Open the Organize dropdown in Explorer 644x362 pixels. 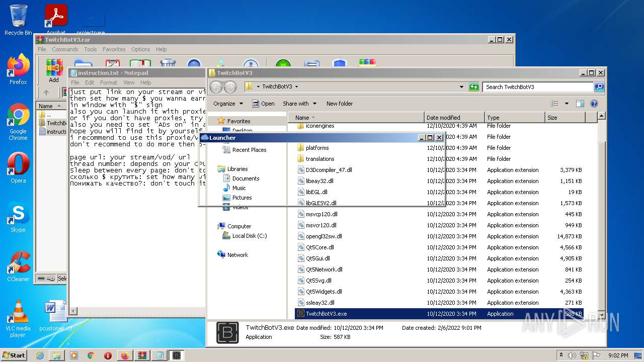click(228, 104)
